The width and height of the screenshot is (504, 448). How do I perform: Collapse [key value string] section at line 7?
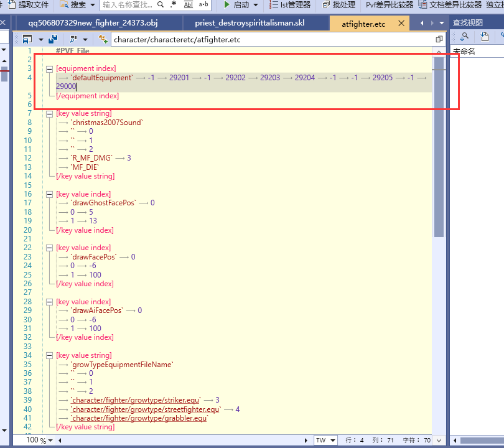coord(49,114)
